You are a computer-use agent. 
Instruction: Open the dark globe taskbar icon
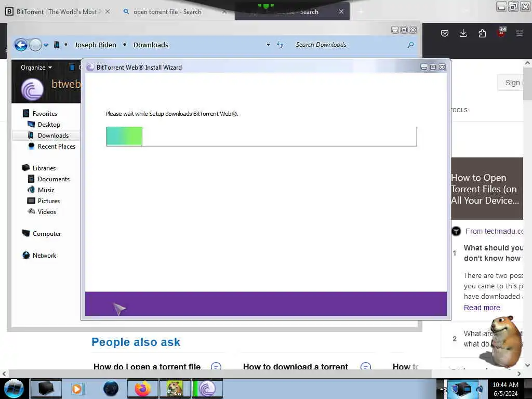point(111,389)
